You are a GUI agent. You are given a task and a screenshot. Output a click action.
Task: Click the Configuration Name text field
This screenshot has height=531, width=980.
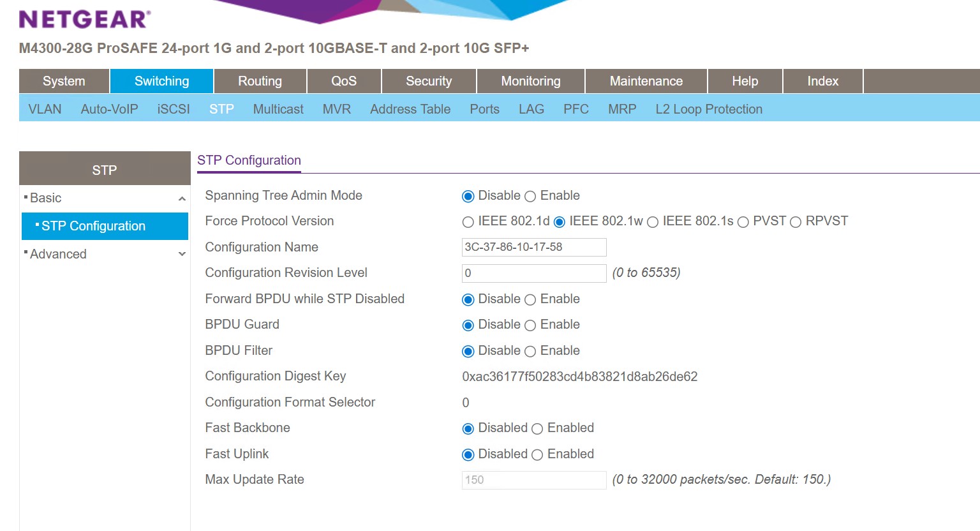tap(533, 247)
